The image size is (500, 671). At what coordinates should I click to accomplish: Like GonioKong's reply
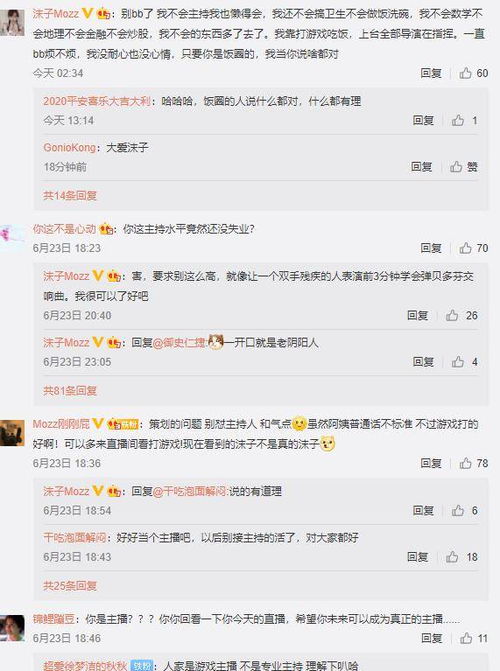(x=464, y=166)
